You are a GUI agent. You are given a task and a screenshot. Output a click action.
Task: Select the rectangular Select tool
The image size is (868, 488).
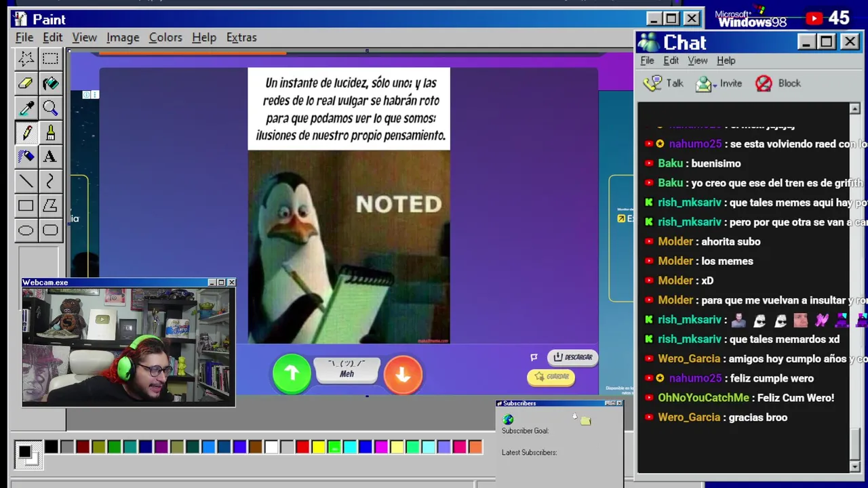pyautogui.click(x=50, y=59)
